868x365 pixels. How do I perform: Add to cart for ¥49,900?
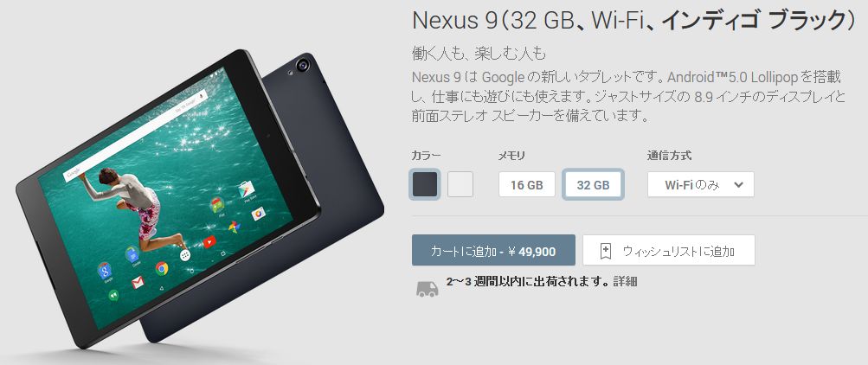click(x=493, y=251)
